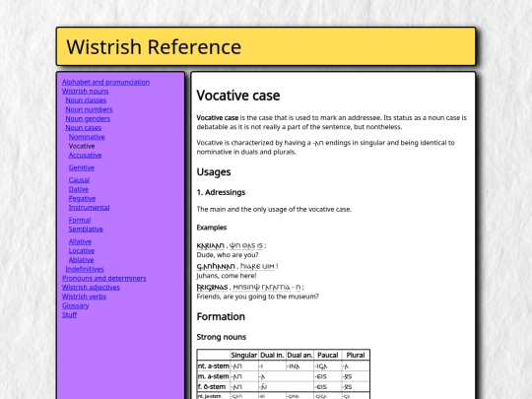Click 'Dude, who are you?' translation
The width and height of the screenshot is (532, 399).
(x=228, y=255)
